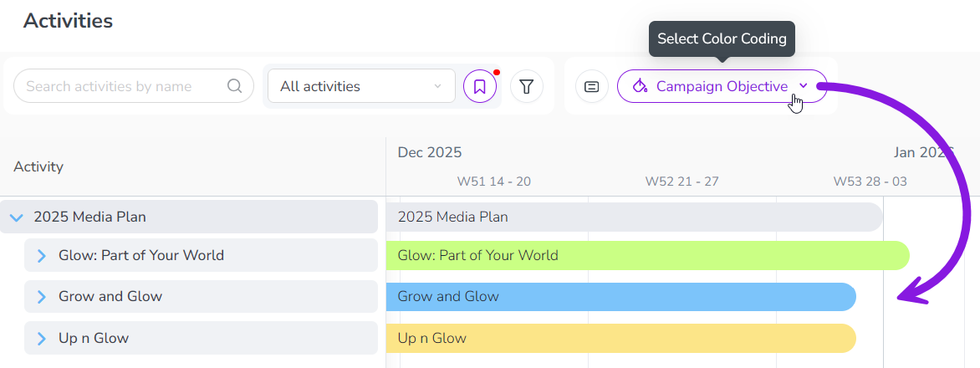Click the Activity column header
Viewport: 980px width, 368px height.
[38, 166]
